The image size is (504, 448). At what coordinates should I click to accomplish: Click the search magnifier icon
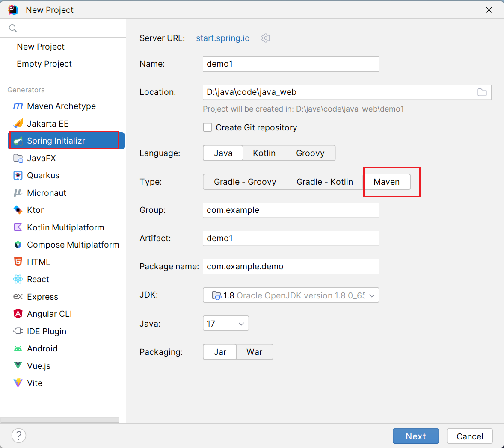tap(13, 28)
